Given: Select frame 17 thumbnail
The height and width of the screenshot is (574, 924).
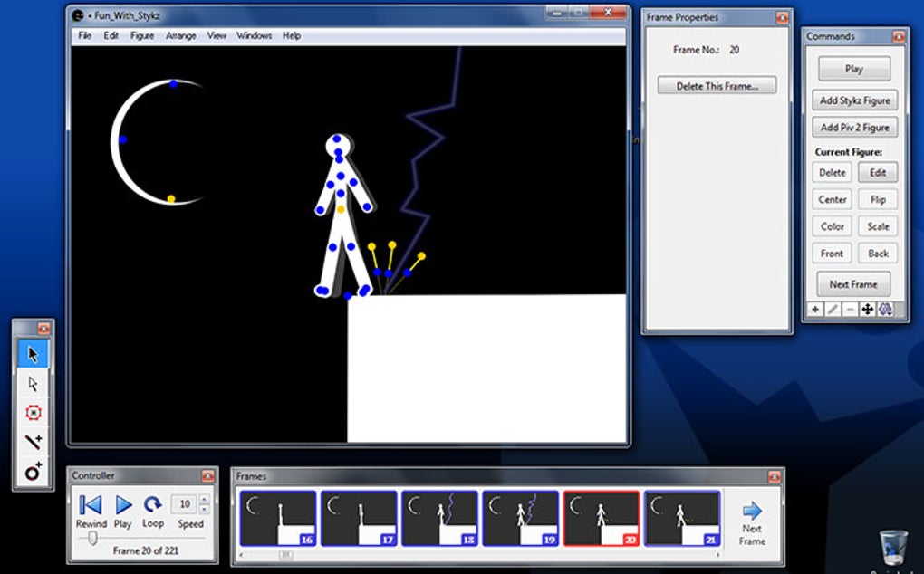Looking at the screenshot, I should [x=359, y=519].
